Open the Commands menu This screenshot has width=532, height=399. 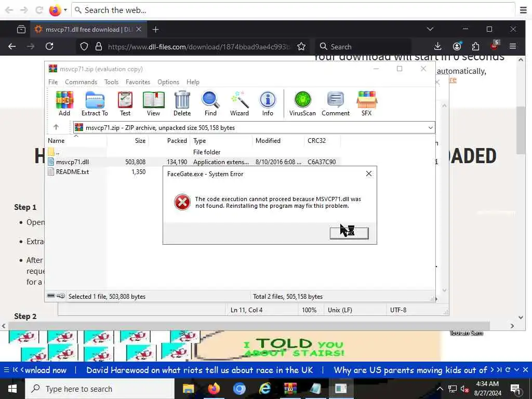pos(81,82)
